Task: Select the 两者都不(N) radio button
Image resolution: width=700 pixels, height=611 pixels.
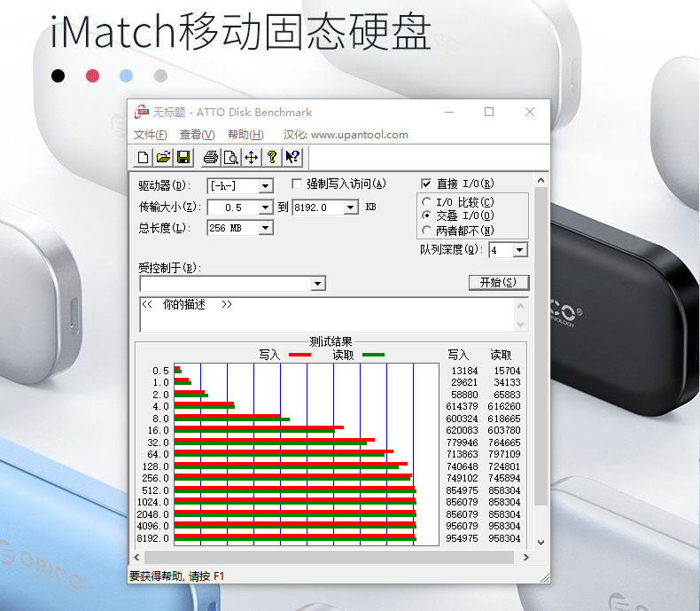Action: click(x=426, y=231)
